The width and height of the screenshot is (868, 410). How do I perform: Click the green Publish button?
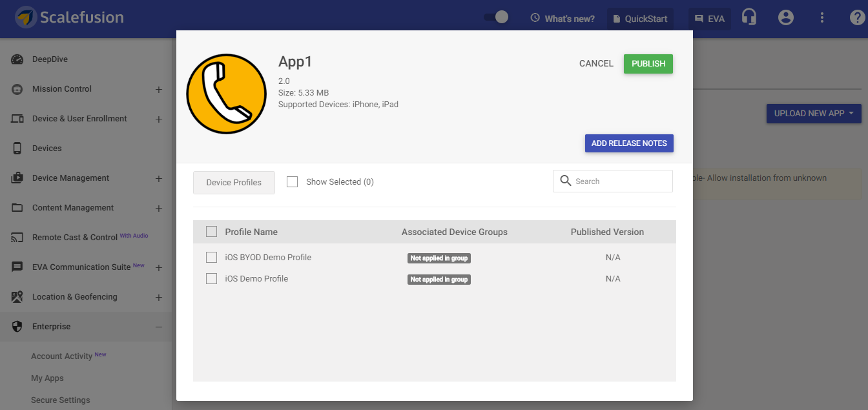point(648,64)
